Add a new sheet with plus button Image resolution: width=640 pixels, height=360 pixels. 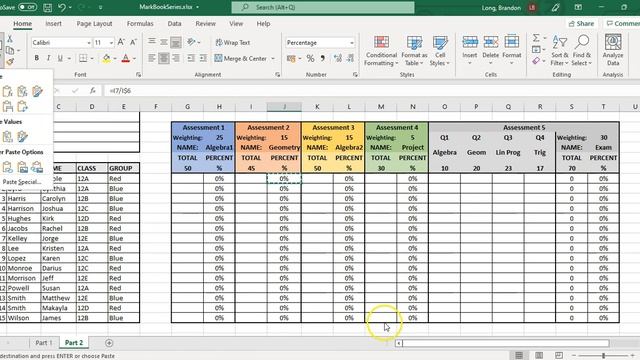109,343
